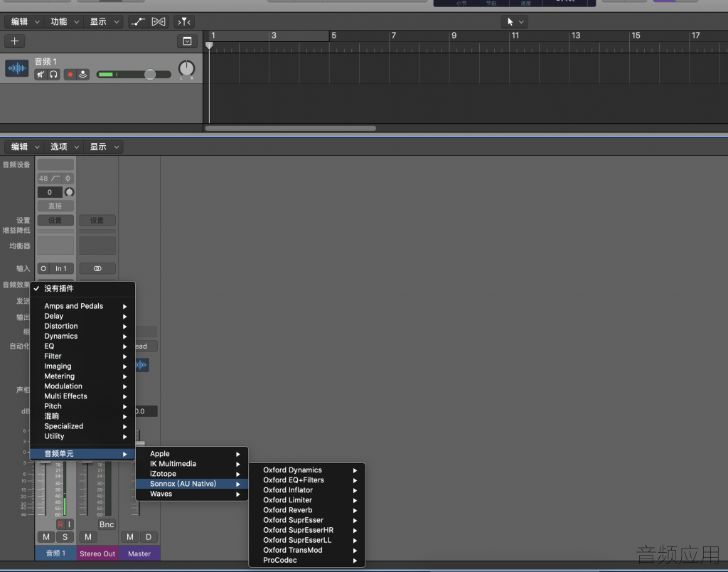The image size is (728, 572).
Task: Click the gain knob next to the 0 field
Action: click(69, 192)
